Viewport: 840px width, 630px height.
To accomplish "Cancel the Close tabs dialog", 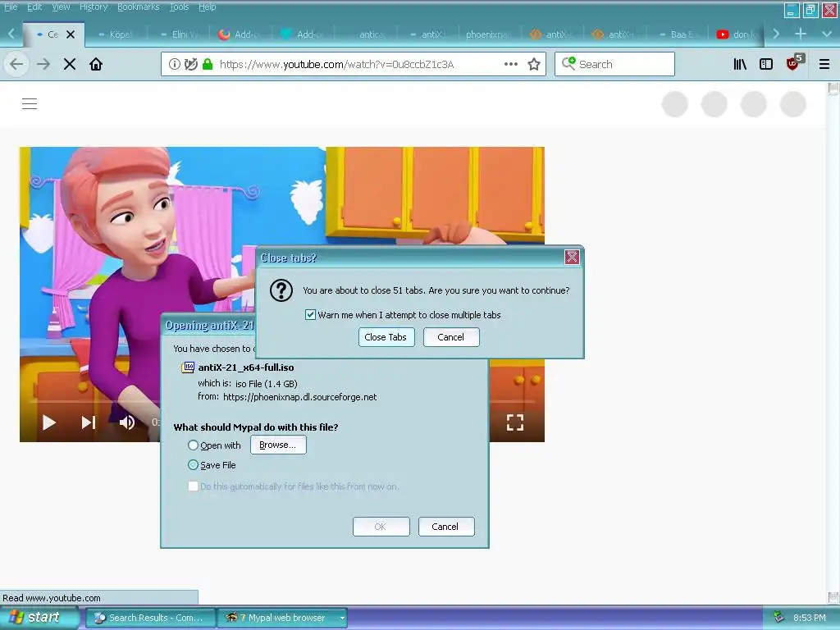I will click(x=450, y=337).
